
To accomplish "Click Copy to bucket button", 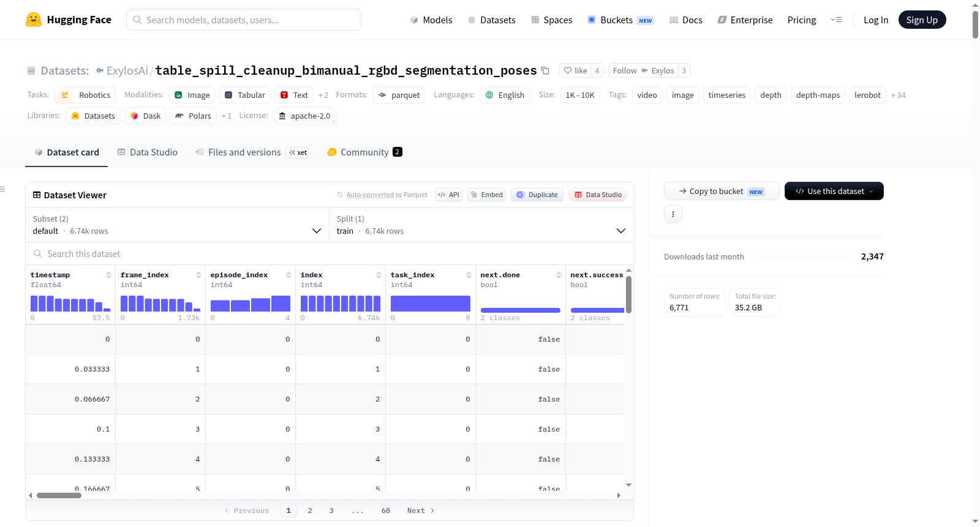I will pos(722,191).
